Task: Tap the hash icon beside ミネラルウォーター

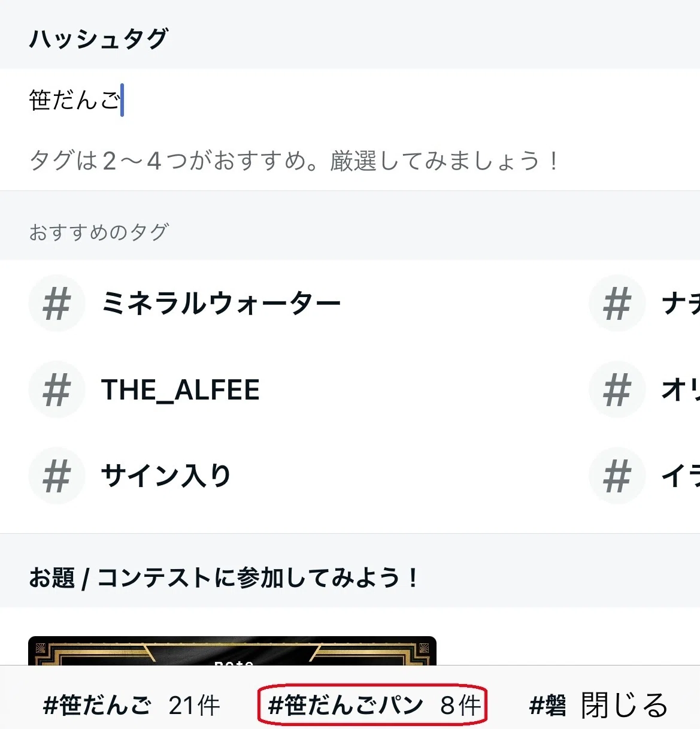Action: (x=57, y=303)
